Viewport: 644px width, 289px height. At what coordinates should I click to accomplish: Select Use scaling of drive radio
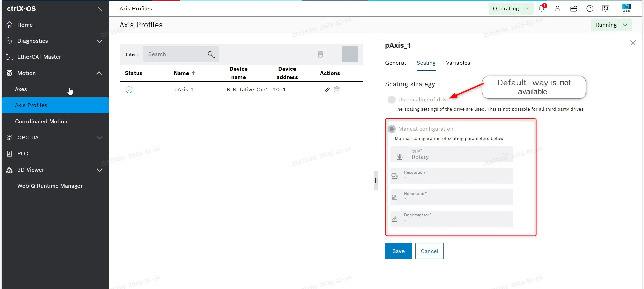391,99
